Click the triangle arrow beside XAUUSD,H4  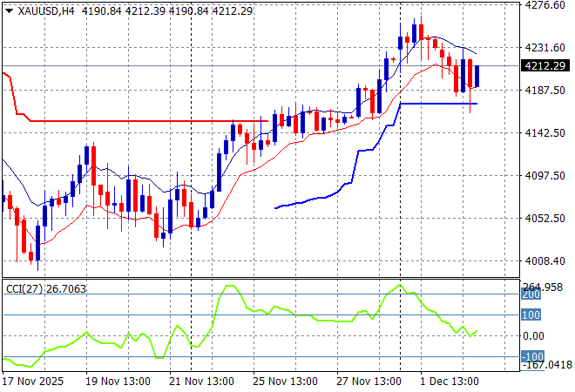coord(9,10)
